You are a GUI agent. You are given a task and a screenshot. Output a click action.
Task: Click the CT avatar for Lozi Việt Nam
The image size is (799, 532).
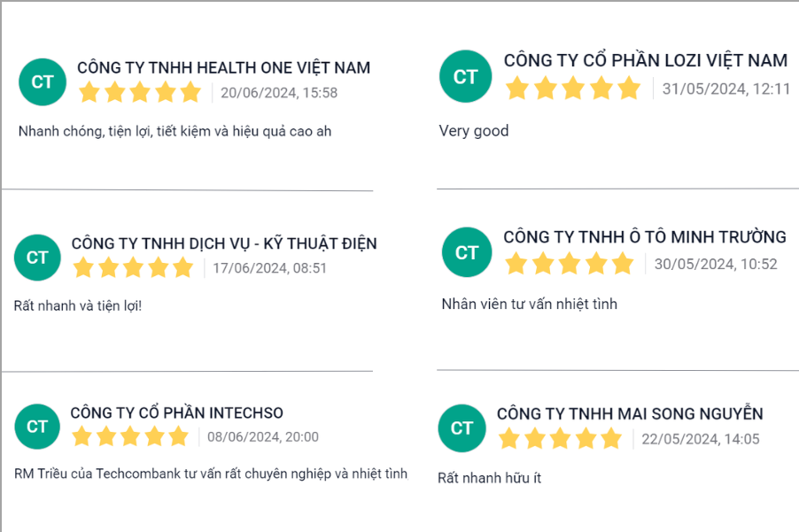coord(465,77)
